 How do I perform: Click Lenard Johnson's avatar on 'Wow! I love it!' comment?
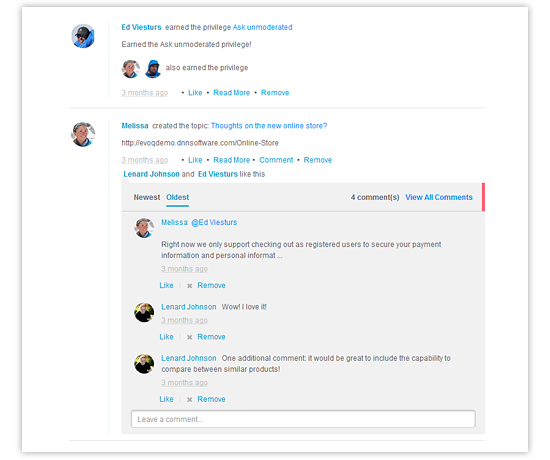coord(144,312)
